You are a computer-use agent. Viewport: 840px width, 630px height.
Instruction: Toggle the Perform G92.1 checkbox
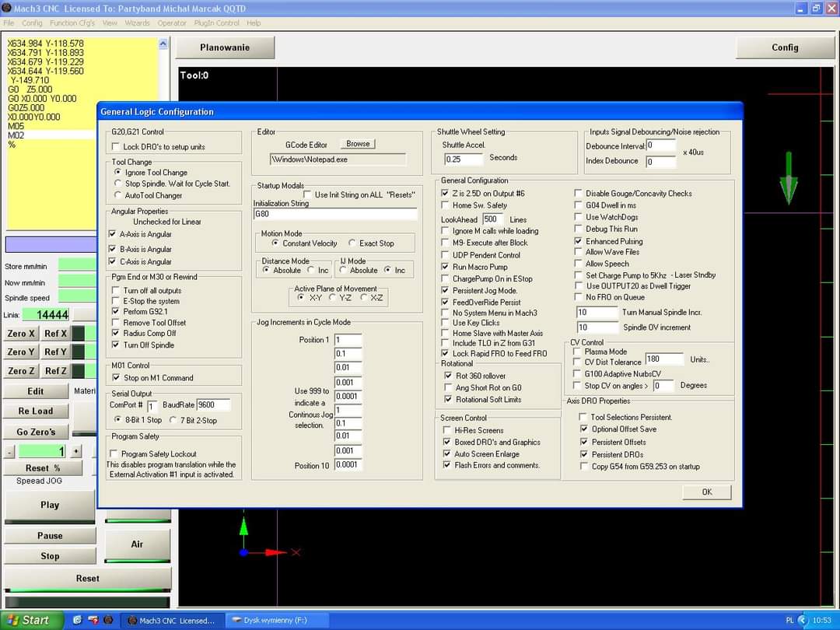(115, 311)
